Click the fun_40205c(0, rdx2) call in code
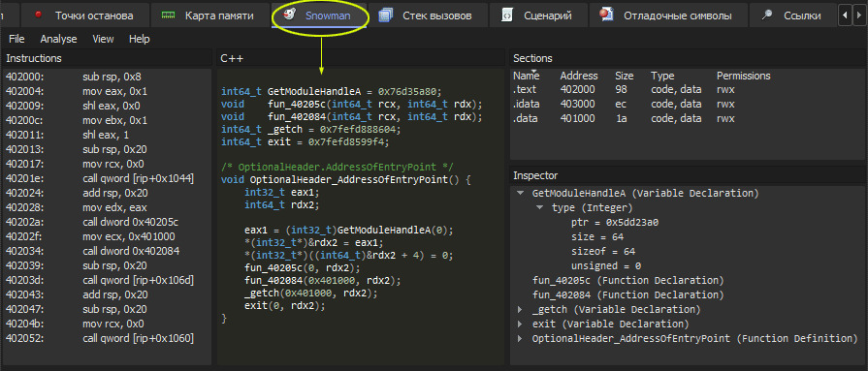The image size is (868, 371). click(303, 268)
